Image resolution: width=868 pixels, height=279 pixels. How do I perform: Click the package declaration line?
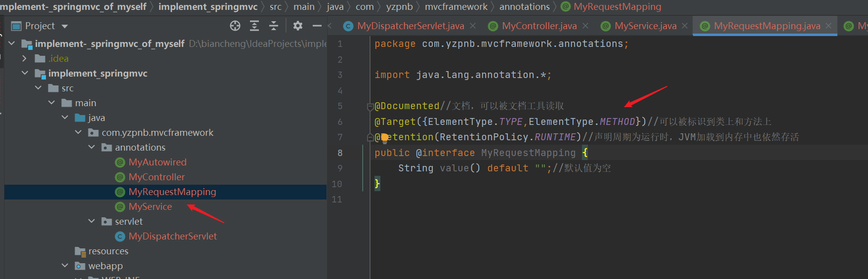pos(501,44)
